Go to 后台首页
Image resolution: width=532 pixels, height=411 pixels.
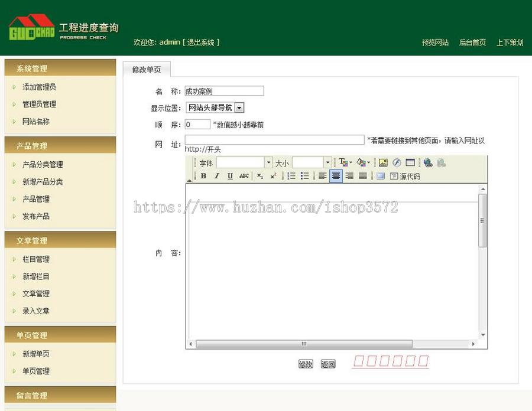[x=473, y=43]
